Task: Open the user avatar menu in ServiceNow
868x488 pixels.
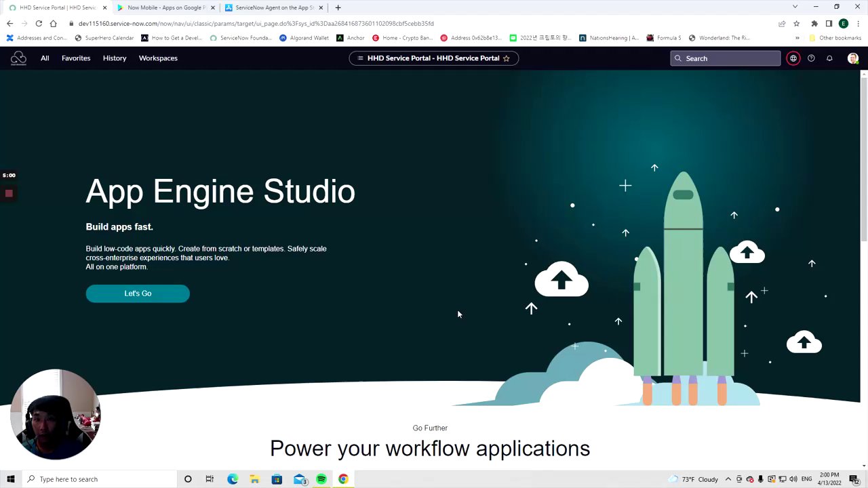Action: [853, 58]
